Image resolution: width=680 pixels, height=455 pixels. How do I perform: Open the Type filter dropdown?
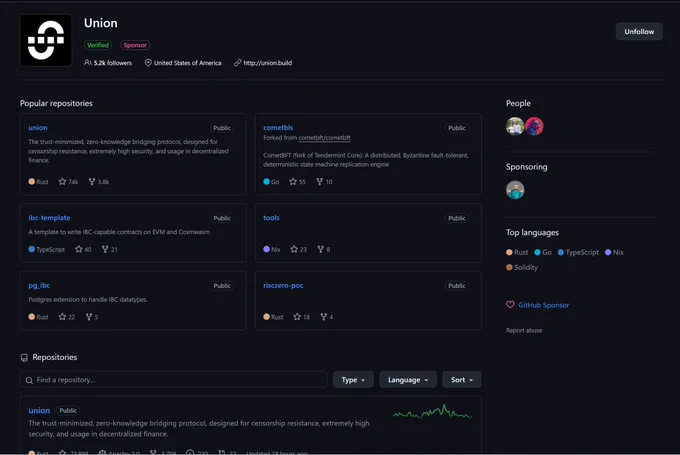(x=353, y=380)
